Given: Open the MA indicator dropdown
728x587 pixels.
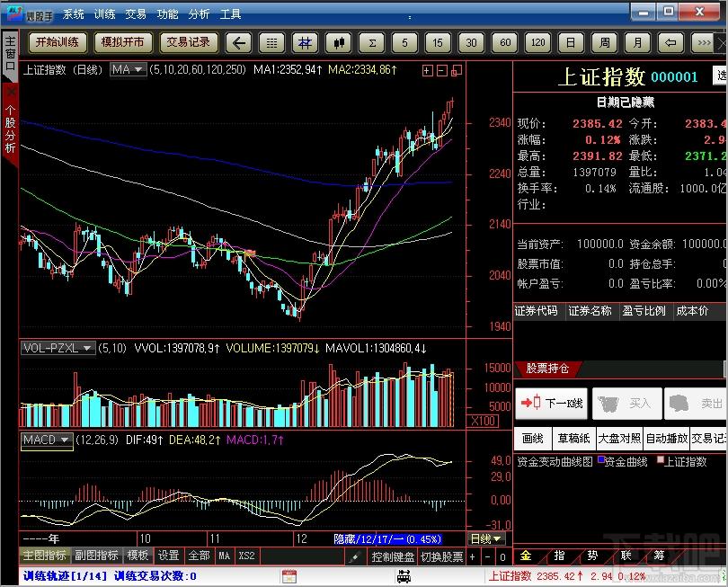Looking at the screenshot, I should [129, 69].
